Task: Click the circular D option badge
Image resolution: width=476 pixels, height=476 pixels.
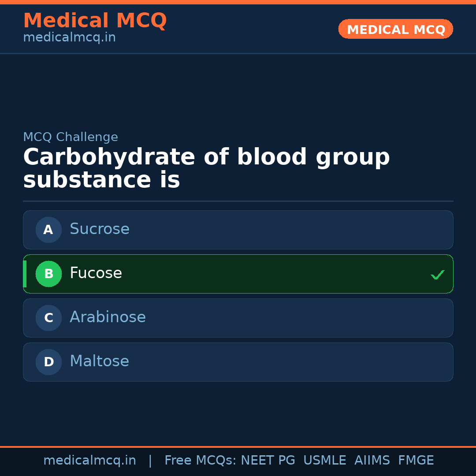Action: tap(48, 362)
